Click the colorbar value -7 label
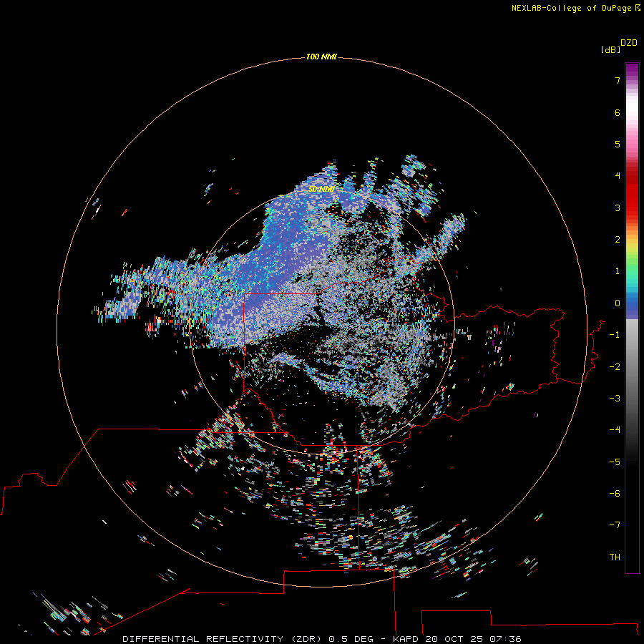Screen dimensions: 644x644 [x=615, y=525]
